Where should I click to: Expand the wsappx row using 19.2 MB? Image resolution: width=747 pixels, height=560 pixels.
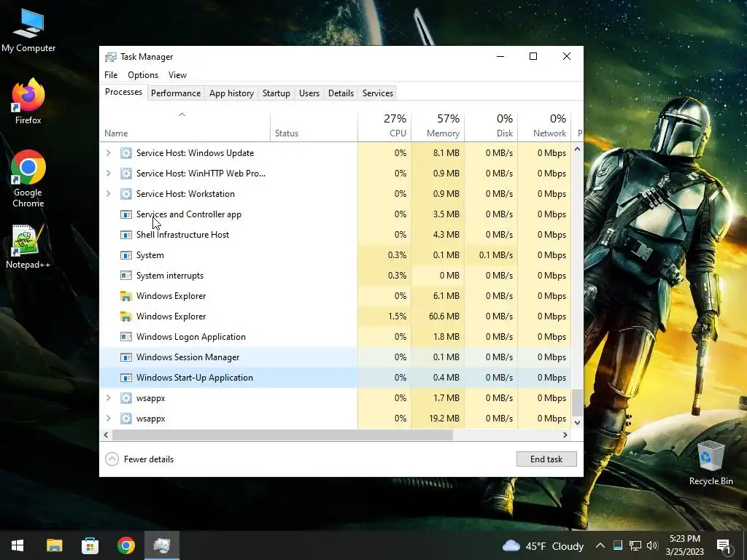pos(108,419)
